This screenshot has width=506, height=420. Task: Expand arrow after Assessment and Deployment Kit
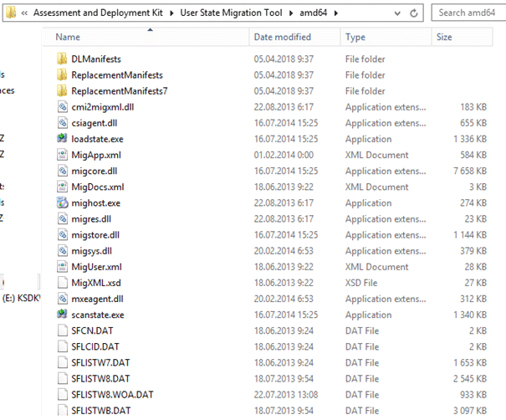coord(171,13)
